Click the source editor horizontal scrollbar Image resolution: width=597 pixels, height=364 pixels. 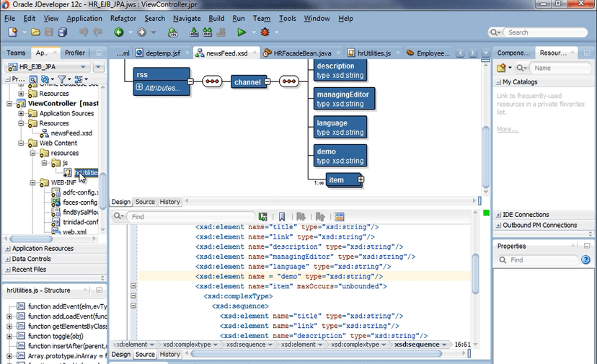(317, 354)
